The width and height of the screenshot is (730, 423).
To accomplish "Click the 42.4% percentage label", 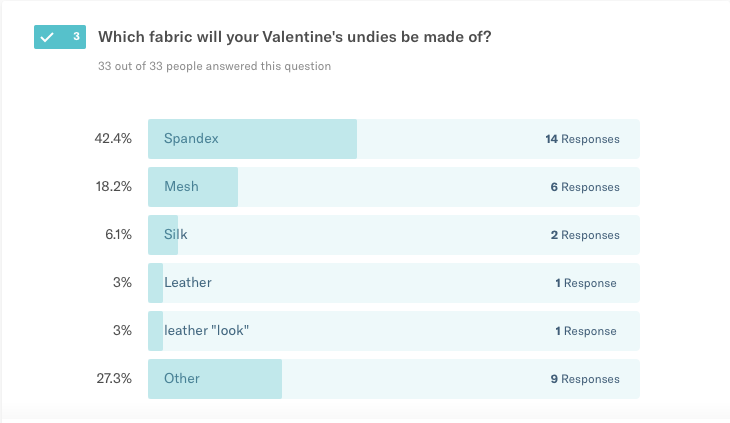I will [113, 139].
